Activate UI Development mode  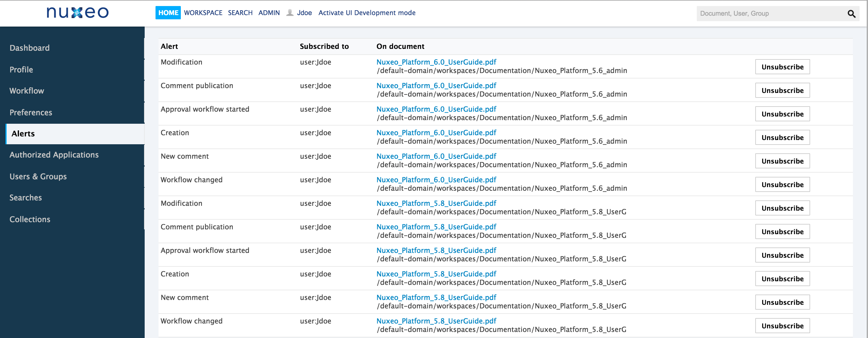click(367, 13)
